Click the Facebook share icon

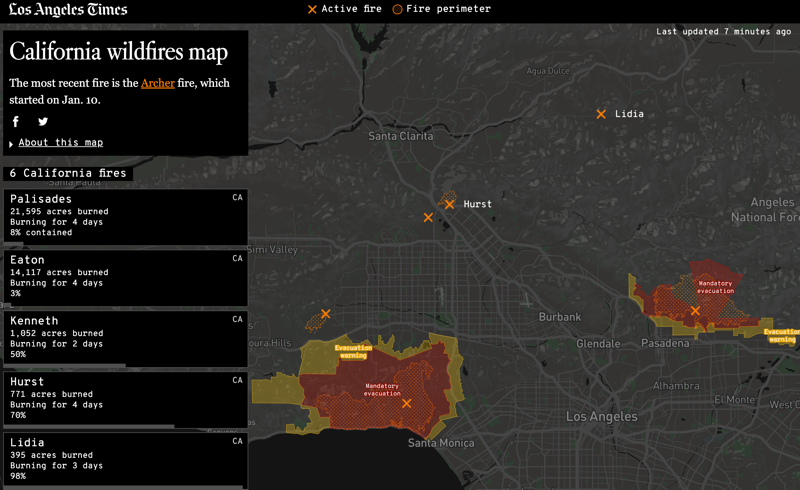(16, 122)
